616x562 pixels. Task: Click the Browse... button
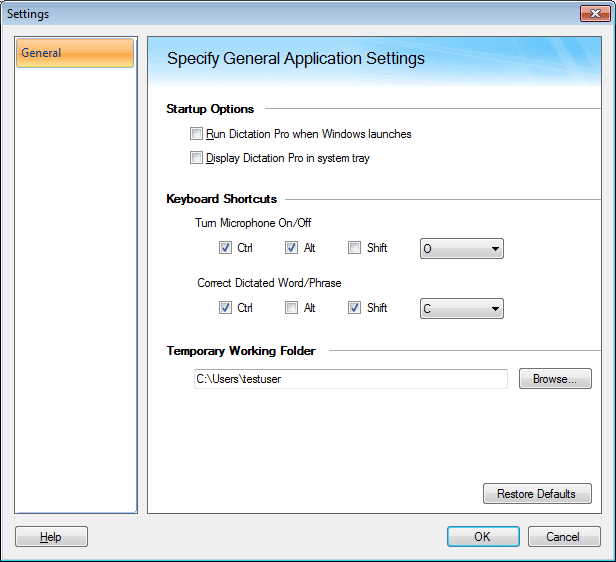tap(555, 379)
